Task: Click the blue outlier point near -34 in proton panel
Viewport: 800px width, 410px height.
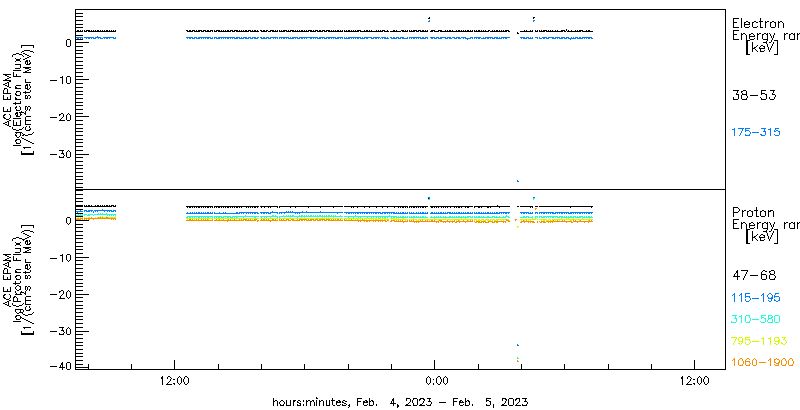Action: tap(517, 345)
